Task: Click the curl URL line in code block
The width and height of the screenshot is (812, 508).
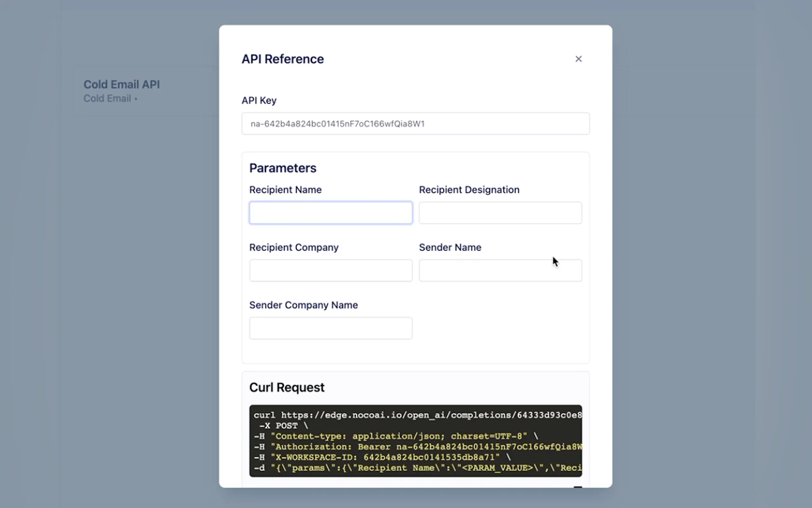Action: click(416, 415)
